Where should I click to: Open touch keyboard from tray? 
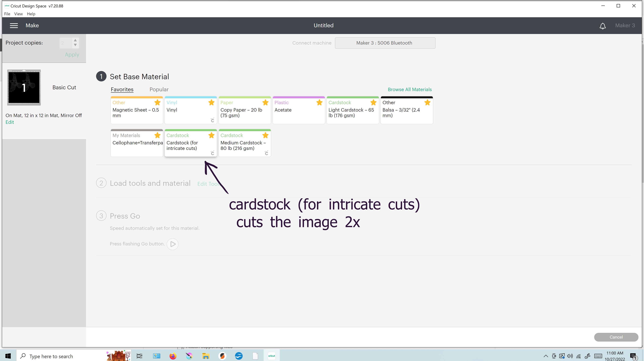pos(598,356)
